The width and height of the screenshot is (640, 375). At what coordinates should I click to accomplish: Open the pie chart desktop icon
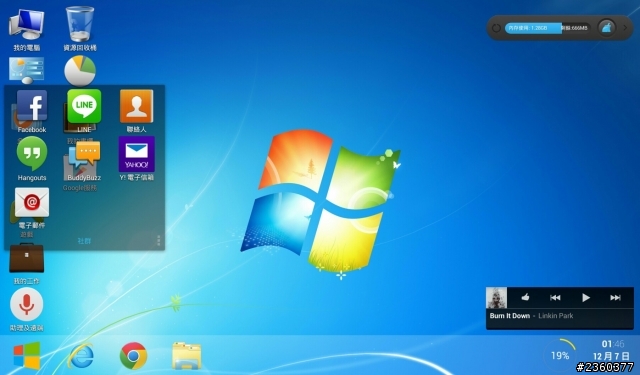(x=80, y=71)
